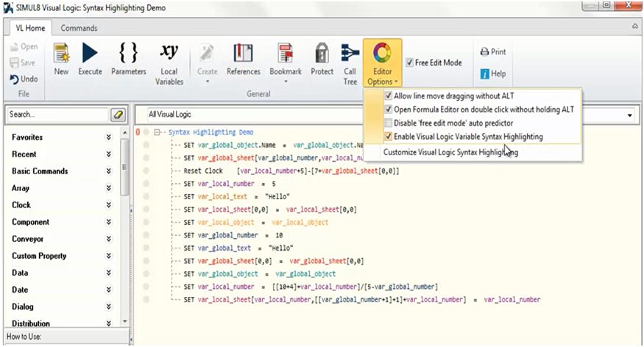Screen dimensions: 644x347
Task: Switch to the VL Home tab
Action: point(30,28)
